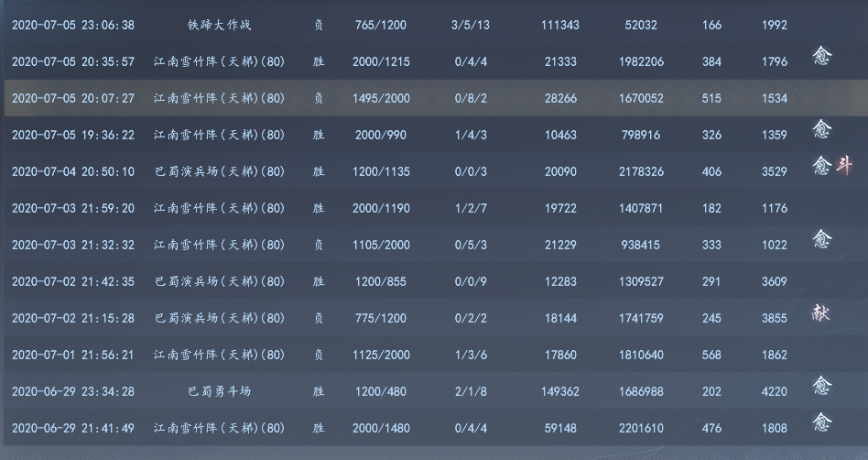Click the value 59148
The image size is (868, 460).
coord(560,428)
